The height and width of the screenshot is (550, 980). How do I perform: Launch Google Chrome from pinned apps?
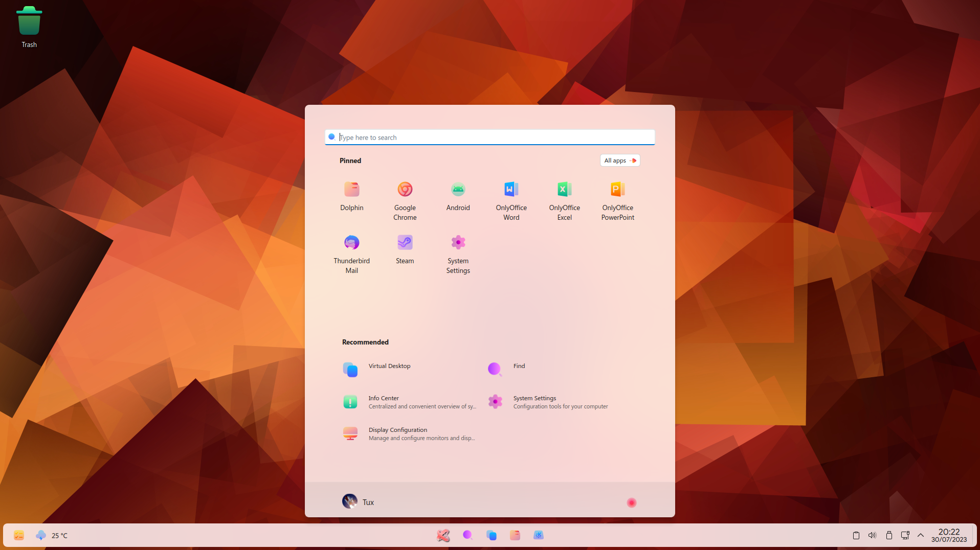point(405,200)
